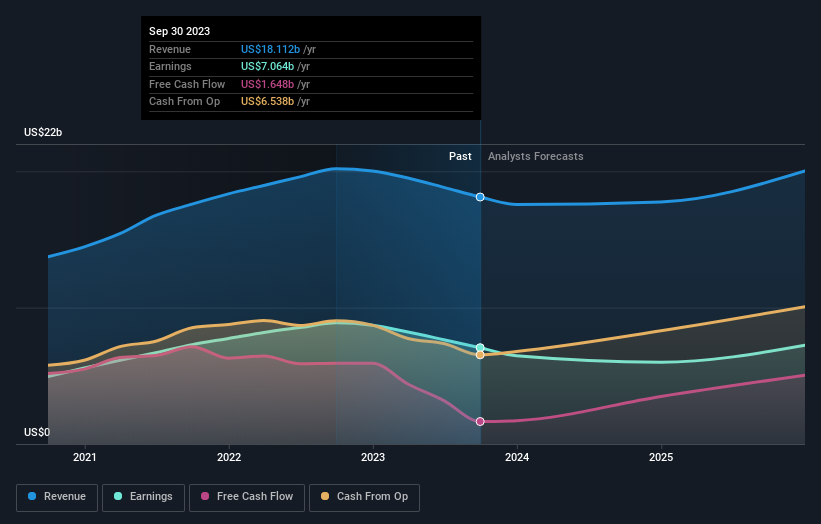
Task: Toggle the Earnings legend button
Action: (x=143, y=497)
